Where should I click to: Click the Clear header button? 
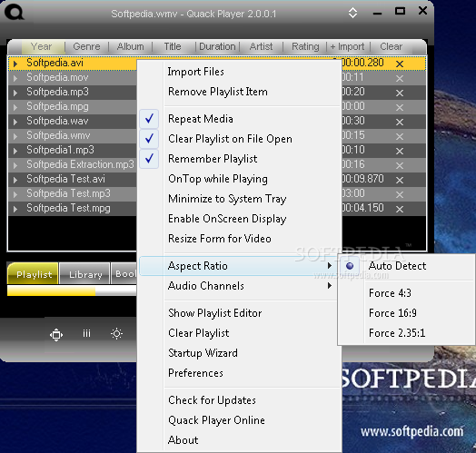391,46
